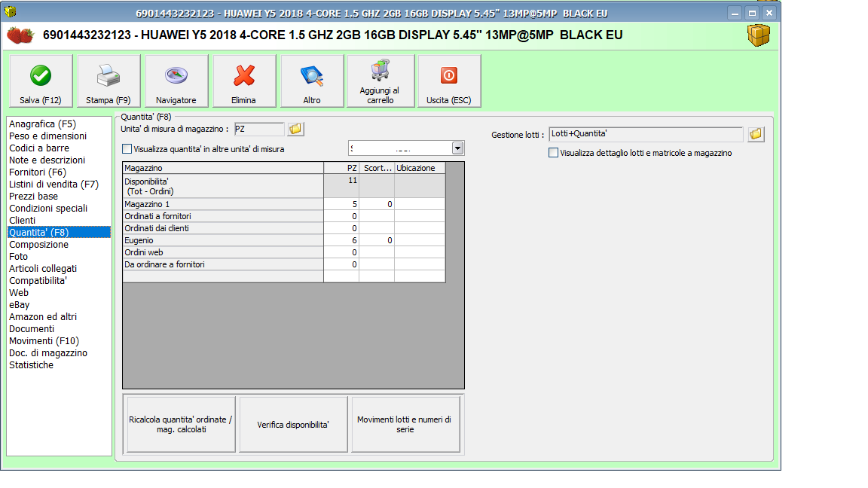Click the PZ unit of measure field
This screenshot has height=488, width=868.
coord(259,129)
